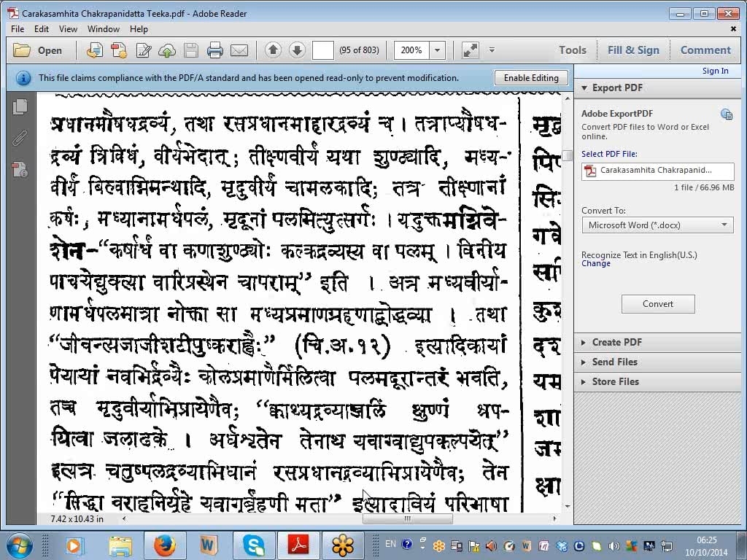747x560 pixels.
Task: Switch to the Fill & Sign tab
Action: 633,50
